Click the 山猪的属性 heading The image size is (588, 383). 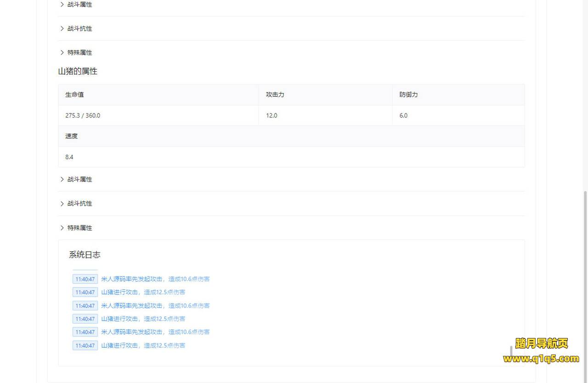tap(78, 72)
